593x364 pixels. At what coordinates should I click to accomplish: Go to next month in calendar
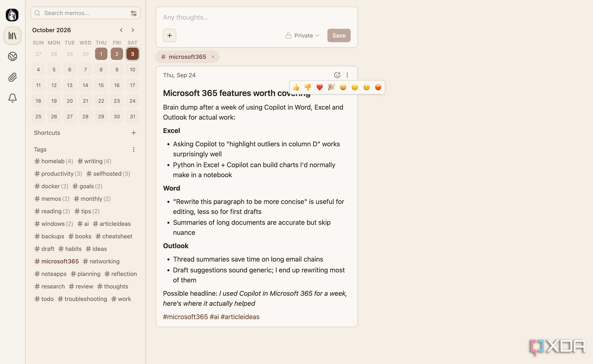pyautogui.click(x=133, y=30)
